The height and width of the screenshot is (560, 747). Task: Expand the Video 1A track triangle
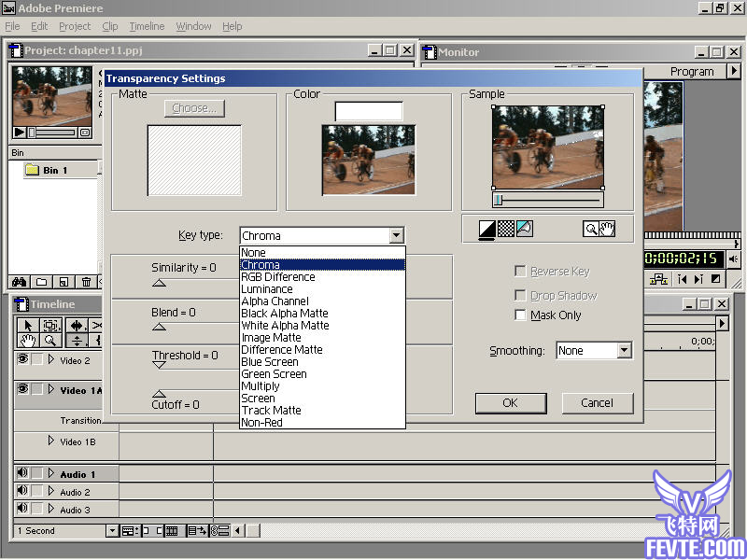tap(51, 389)
